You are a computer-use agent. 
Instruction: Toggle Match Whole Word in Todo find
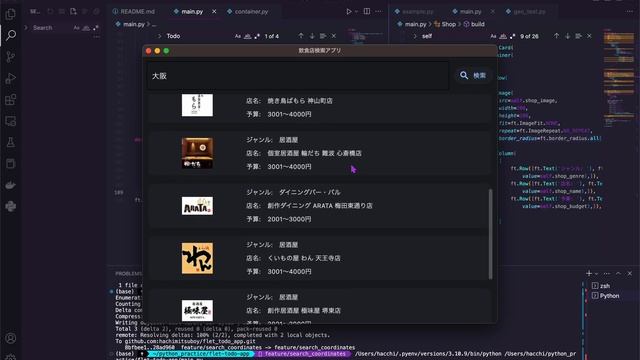click(x=247, y=36)
